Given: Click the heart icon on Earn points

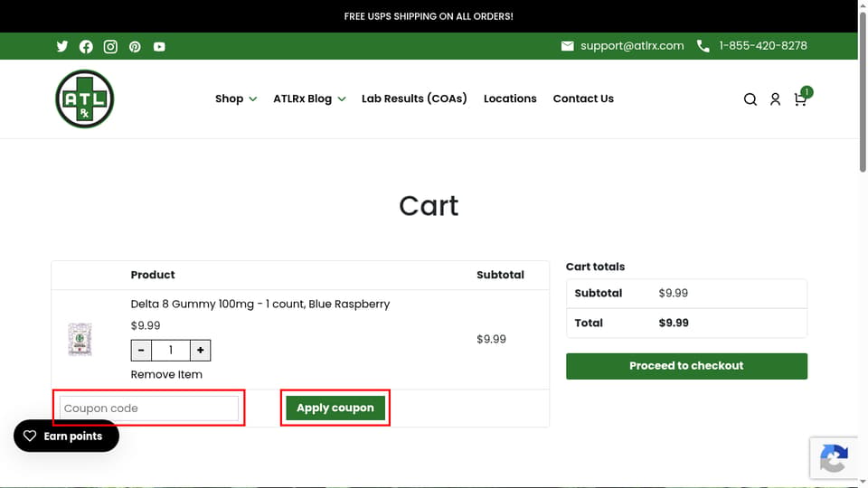Looking at the screenshot, I should [x=30, y=436].
